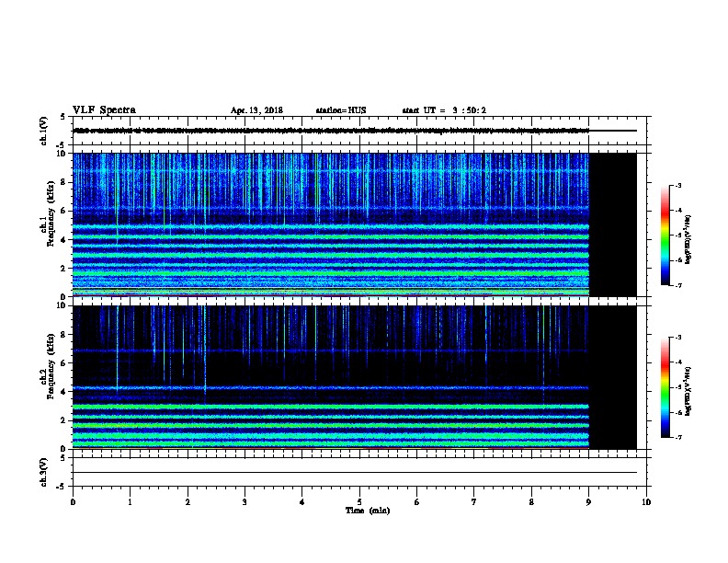728x563 pixels.
Task: Click the "2" kHz tick on the ch.1 frequency axis
Action: click(65, 269)
